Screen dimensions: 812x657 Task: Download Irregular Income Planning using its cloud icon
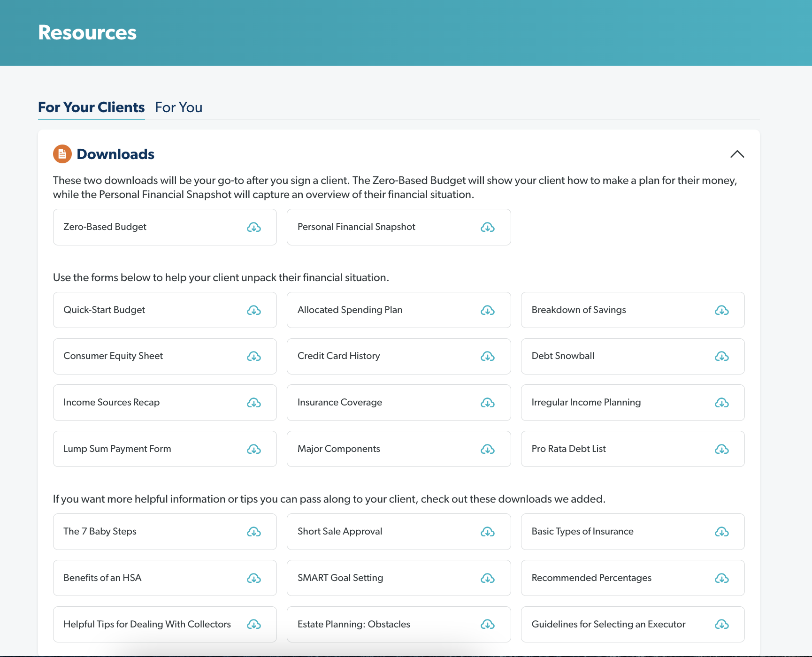pos(721,403)
